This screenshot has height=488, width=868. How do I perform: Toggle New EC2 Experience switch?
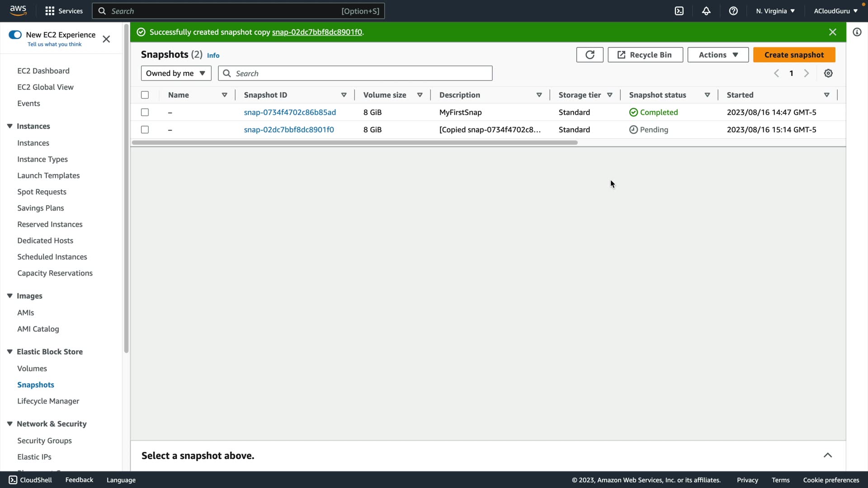15,35
